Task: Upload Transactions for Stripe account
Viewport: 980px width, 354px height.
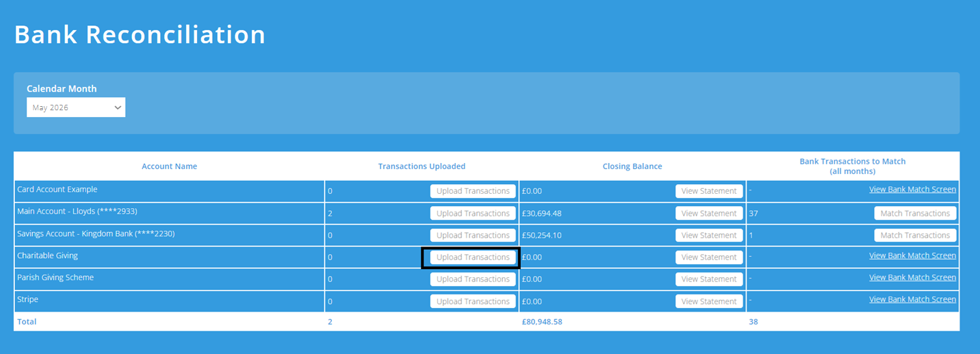Action: 473,301
